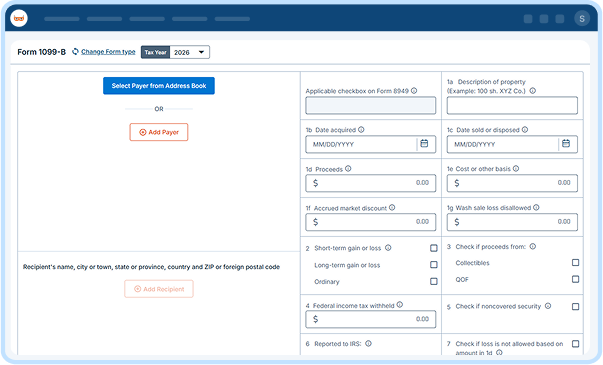This screenshot has height=365, width=603.
Task: Click the Accrued market discount amount field
Action: click(371, 222)
